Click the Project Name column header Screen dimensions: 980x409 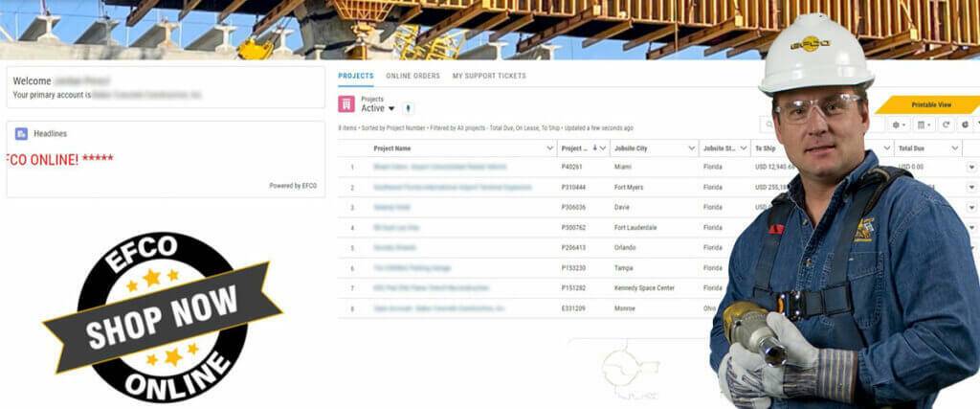click(392, 148)
